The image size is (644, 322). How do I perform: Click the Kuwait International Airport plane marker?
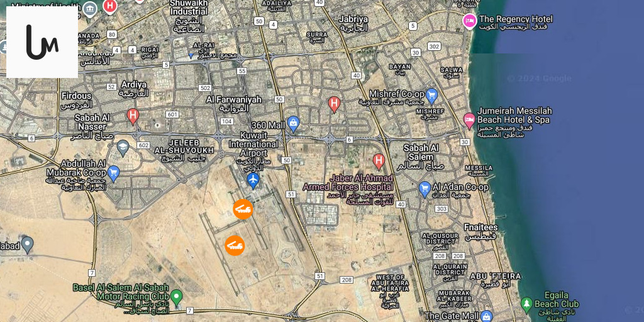(253, 180)
